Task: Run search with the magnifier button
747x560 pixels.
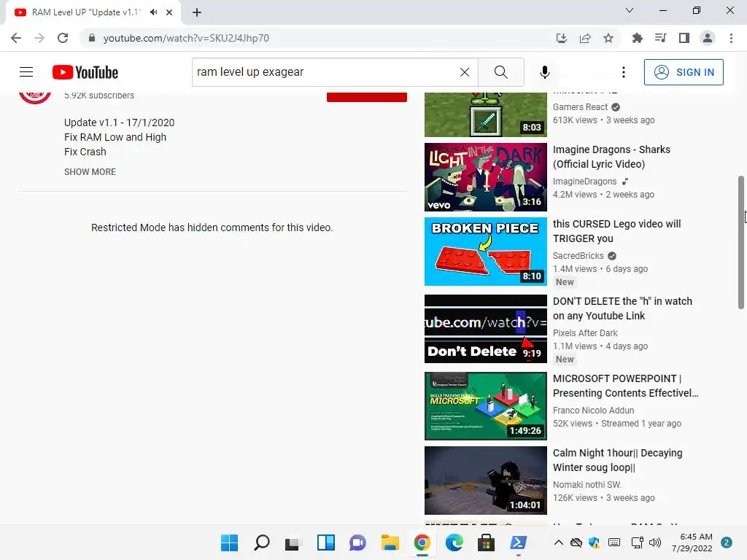Action: (x=500, y=72)
